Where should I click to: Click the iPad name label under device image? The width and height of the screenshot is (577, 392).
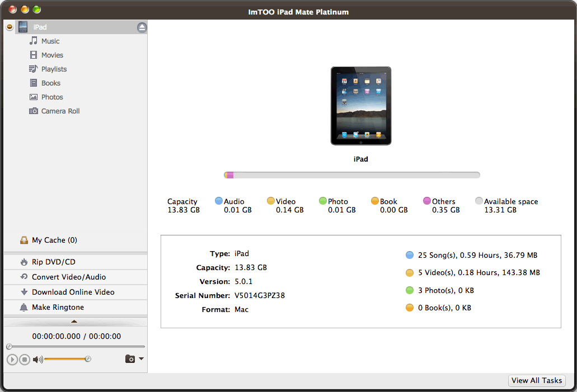click(360, 159)
